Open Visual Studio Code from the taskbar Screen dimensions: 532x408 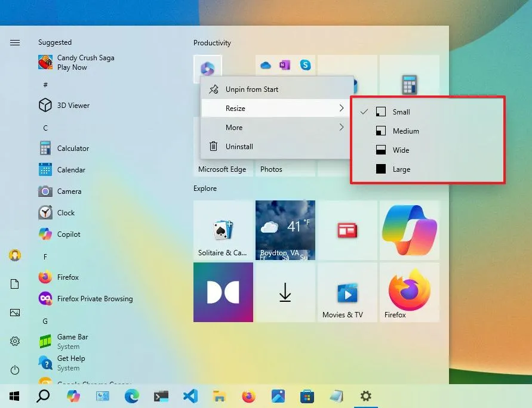(190, 395)
